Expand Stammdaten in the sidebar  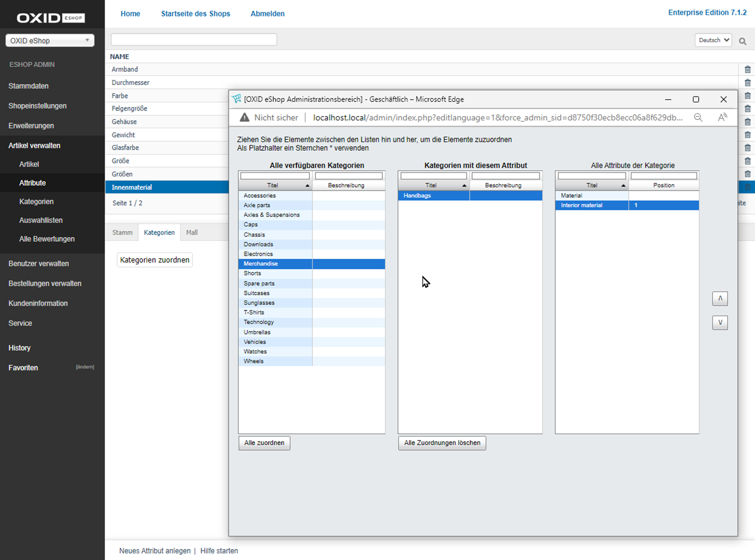pyautogui.click(x=28, y=86)
